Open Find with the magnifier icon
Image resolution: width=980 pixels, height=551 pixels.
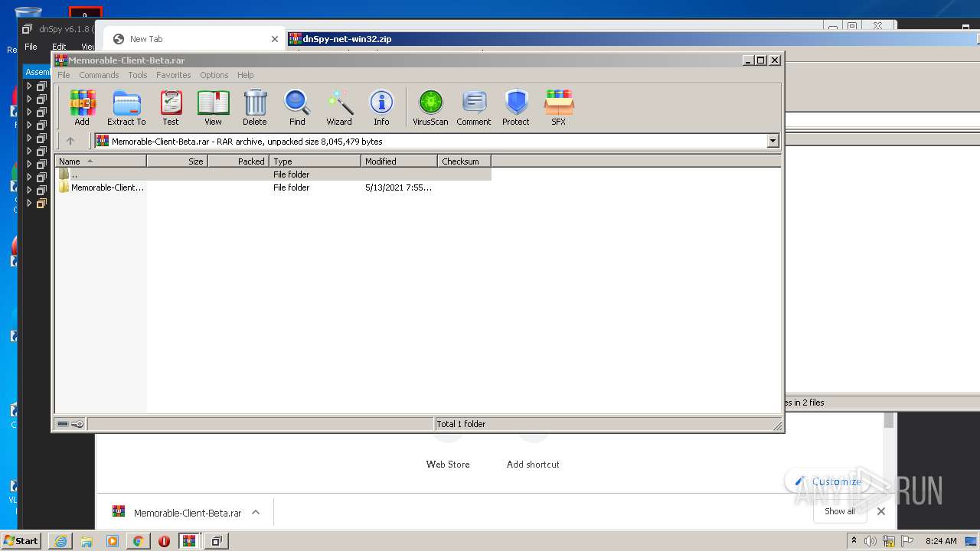[297, 108]
